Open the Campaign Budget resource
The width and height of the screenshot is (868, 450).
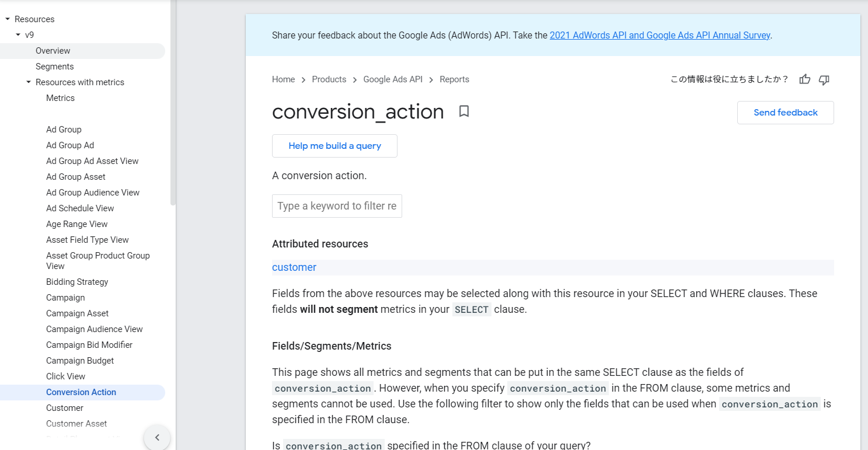(80, 361)
